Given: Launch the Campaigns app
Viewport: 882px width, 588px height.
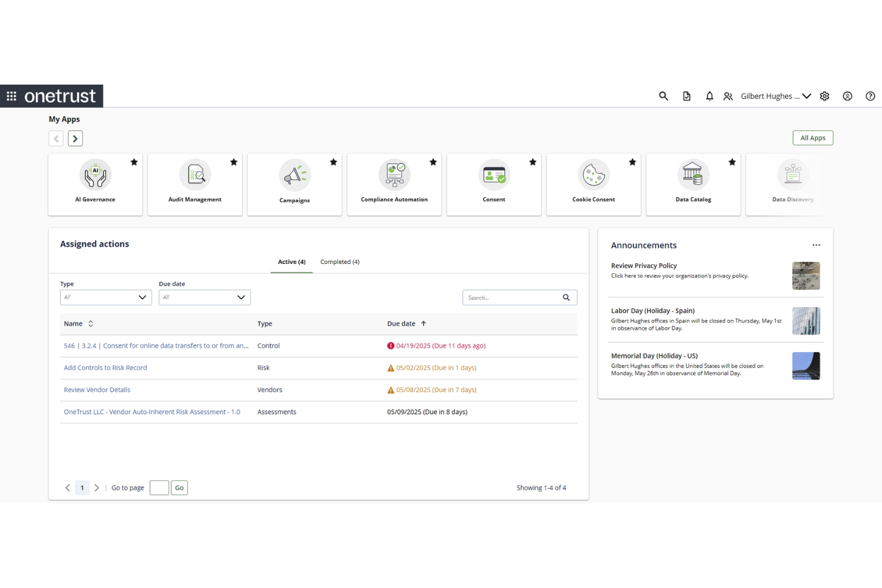Looking at the screenshot, I should pyautogui.click(x=294, y=182).
